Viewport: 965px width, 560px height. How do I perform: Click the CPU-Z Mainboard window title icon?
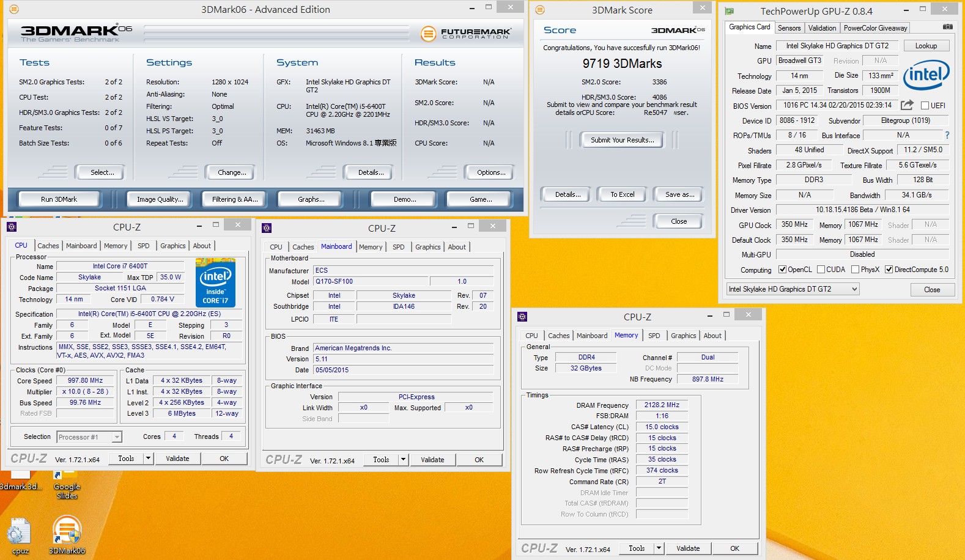point(267,228)
